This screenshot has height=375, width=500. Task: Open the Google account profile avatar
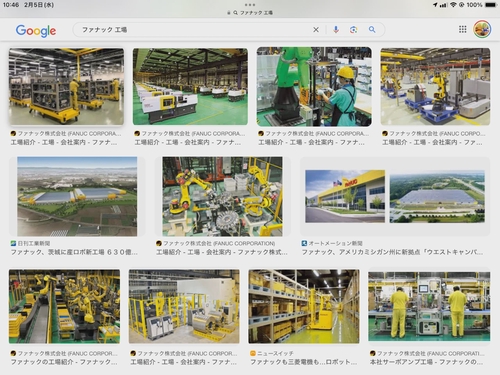(x=482, y=29)
